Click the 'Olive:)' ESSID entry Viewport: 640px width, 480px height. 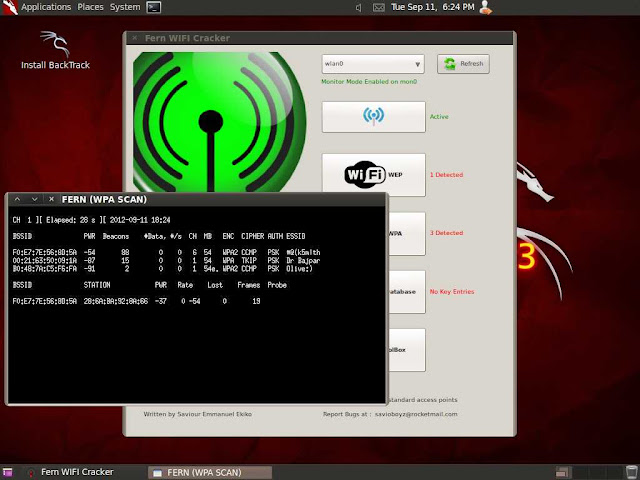pyautogui.click(x=299, y=269)
